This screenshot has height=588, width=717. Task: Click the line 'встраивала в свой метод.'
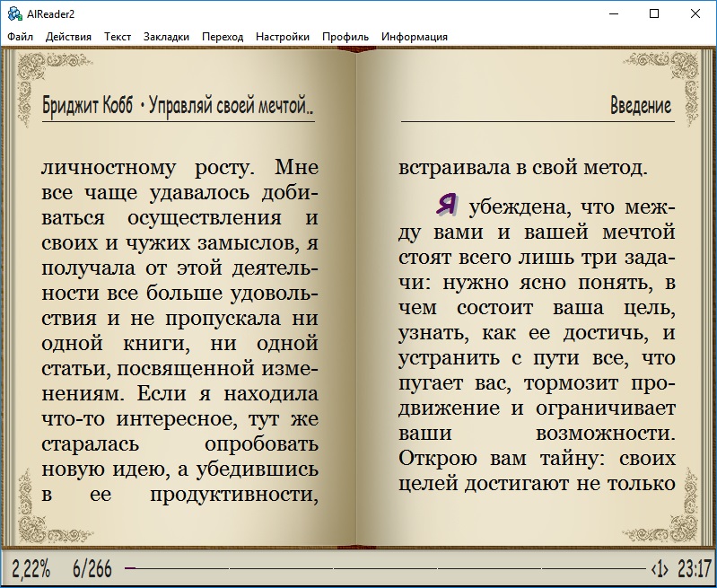tap(523, 168)
